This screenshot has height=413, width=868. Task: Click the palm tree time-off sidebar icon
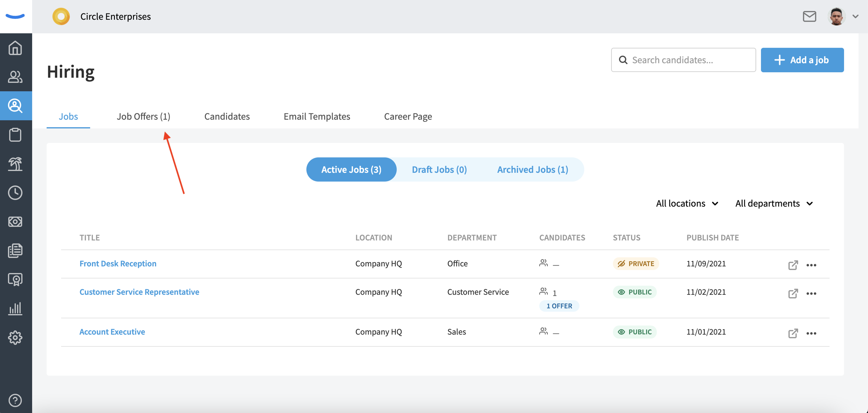pyautogui.click(x=15, y=164)
